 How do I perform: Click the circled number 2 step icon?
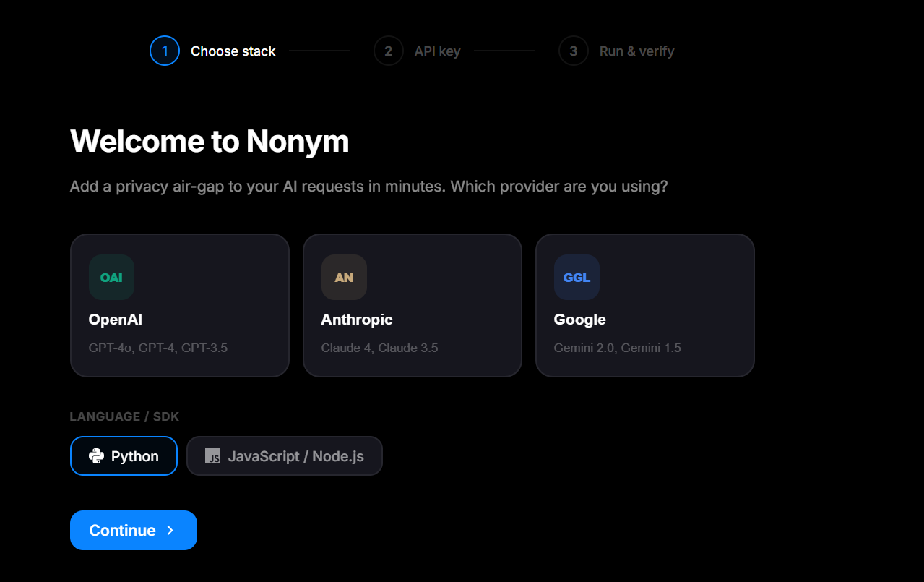(x=388, y=51)
